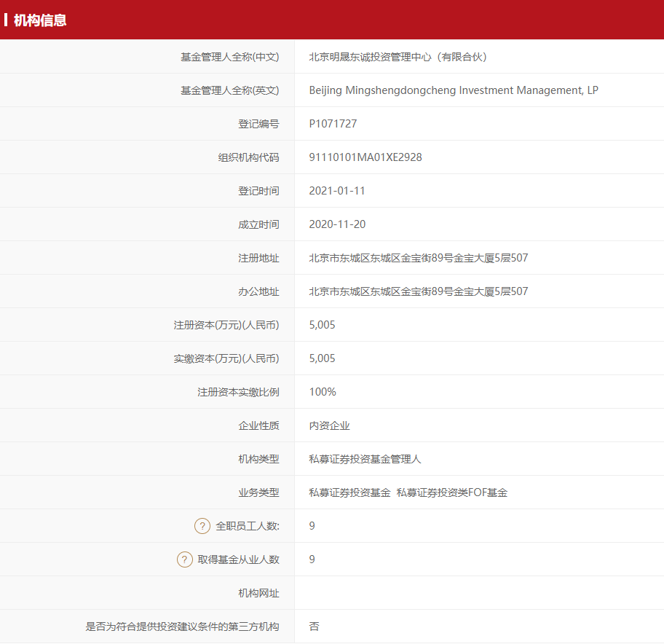664x644 pixels.
Task: Click the 机构类型 value 私募证券投资基金管理人
Action: 365,459
